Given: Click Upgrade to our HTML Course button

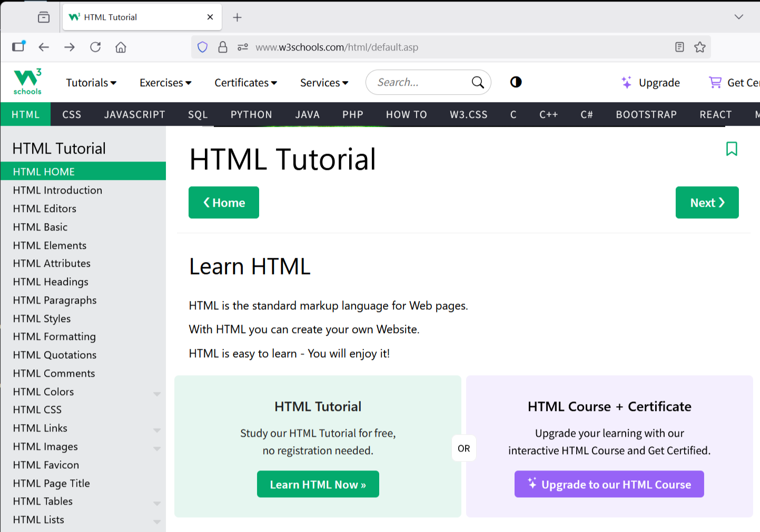Looking at the screenshot, I should [x=609, y=484].
